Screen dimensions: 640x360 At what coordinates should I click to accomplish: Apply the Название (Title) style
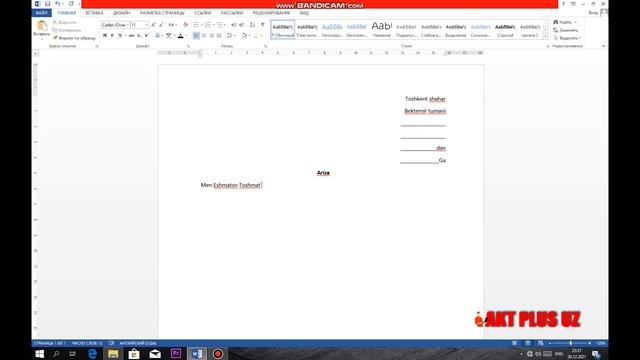[381, 29]
